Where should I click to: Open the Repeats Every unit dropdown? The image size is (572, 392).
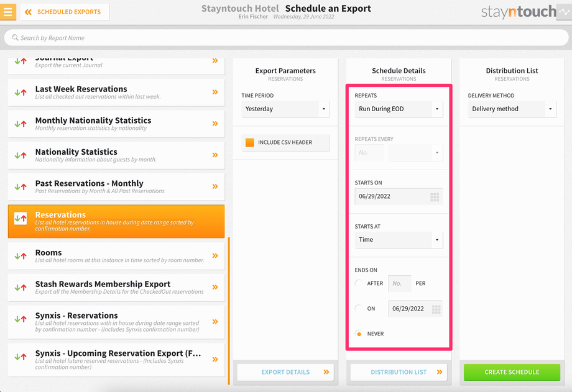416,153
